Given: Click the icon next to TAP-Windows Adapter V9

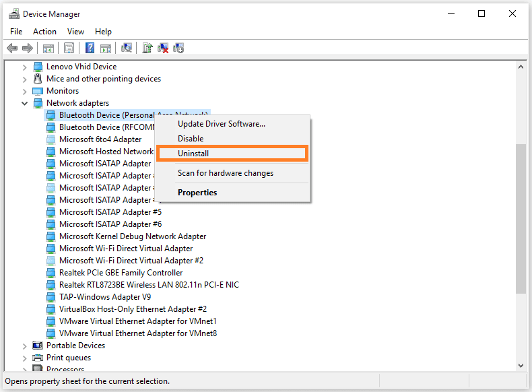Looking at the screenshot, I should click(x=51, y=297).
